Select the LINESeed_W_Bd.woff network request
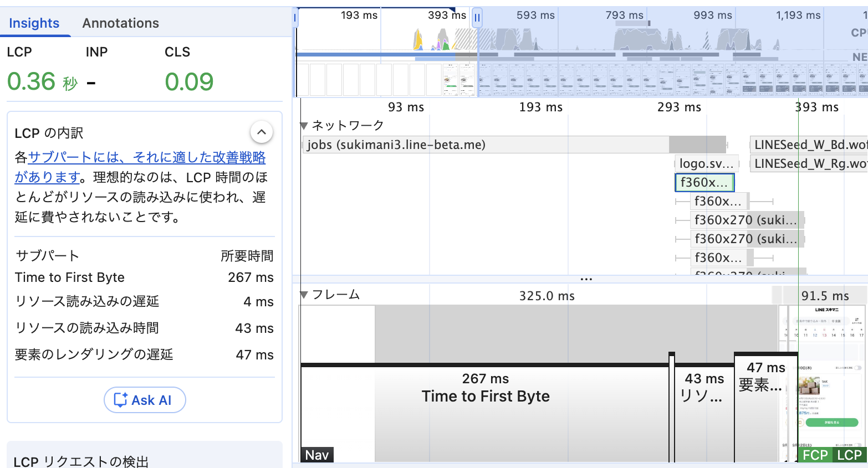The image size is (868, 468). tap(809, 145)
